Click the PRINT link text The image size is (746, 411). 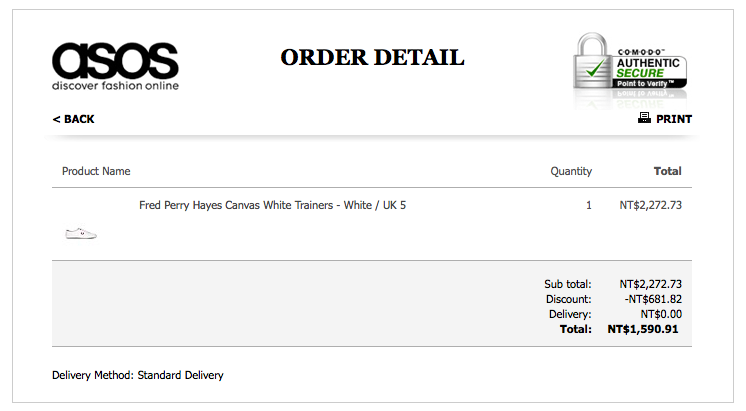(673, 119)
